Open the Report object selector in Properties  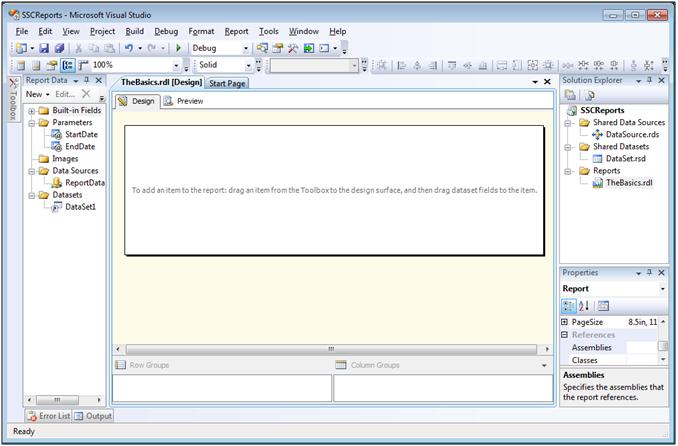point(662,289)
